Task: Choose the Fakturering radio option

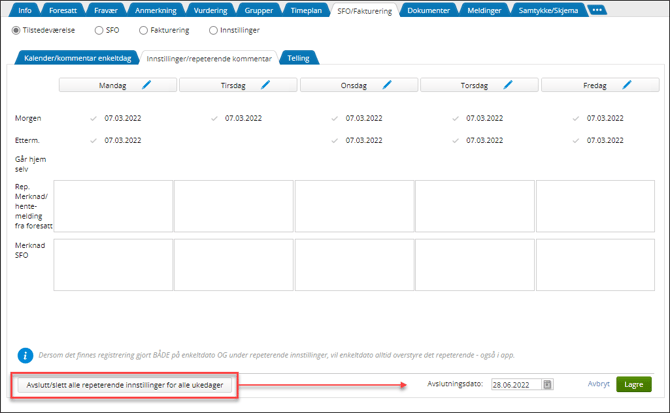Action: coord(142,30)
